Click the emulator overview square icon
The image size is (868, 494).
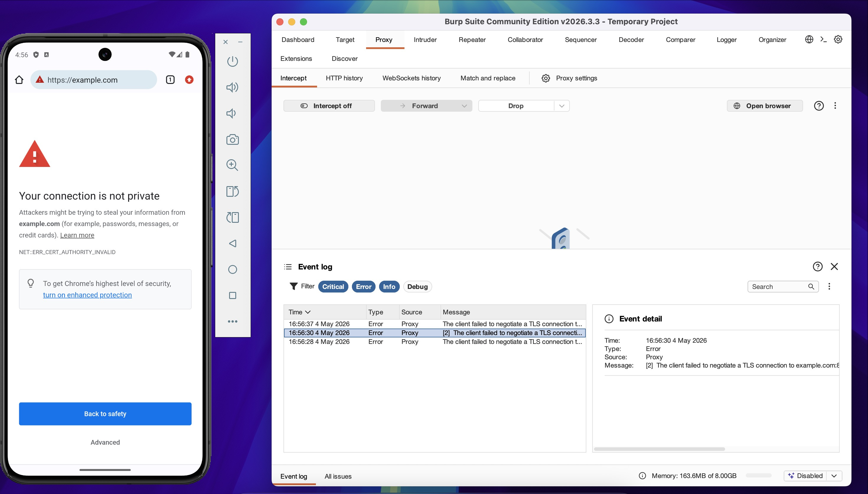coord(233,295)
